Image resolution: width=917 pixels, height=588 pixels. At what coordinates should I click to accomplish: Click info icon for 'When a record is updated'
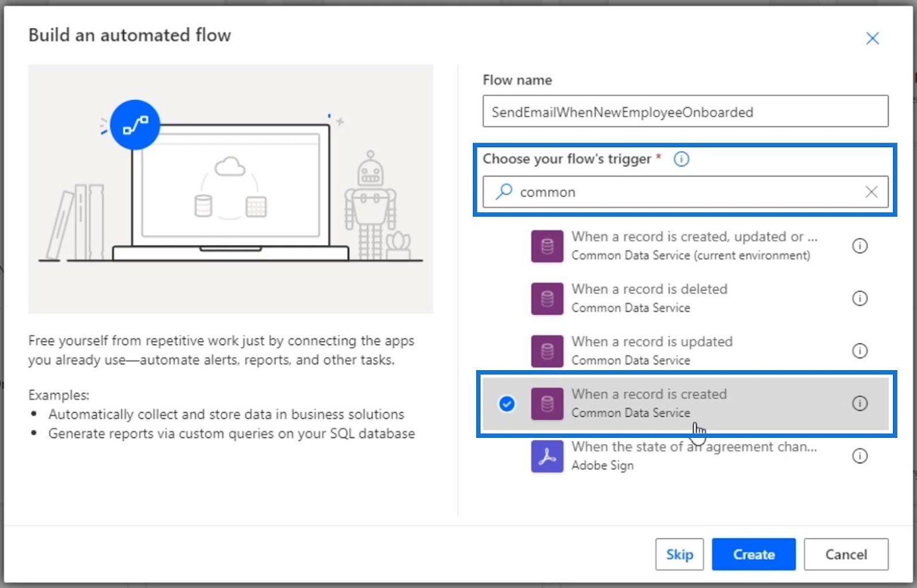click(x=860, y=351)
